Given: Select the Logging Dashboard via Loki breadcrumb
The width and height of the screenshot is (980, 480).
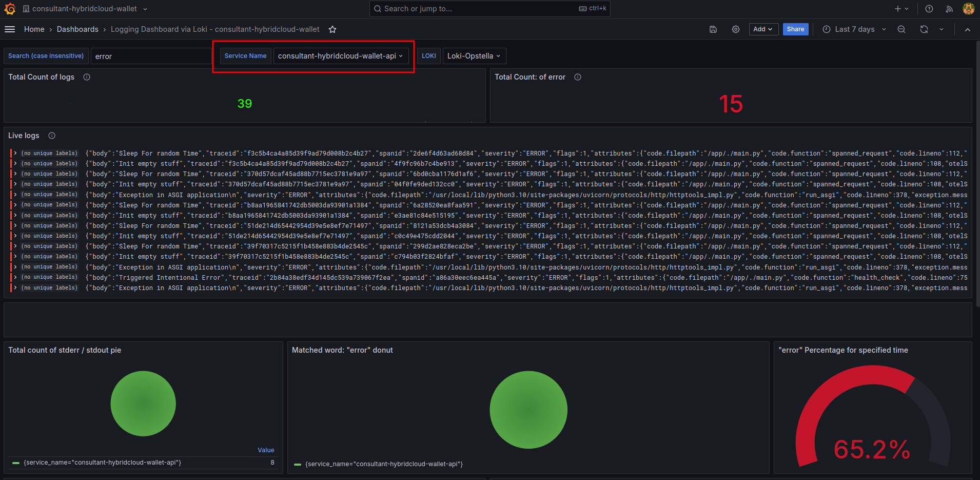Looking at the screenshot, I should pyautogui.click(x=215, y=29).
